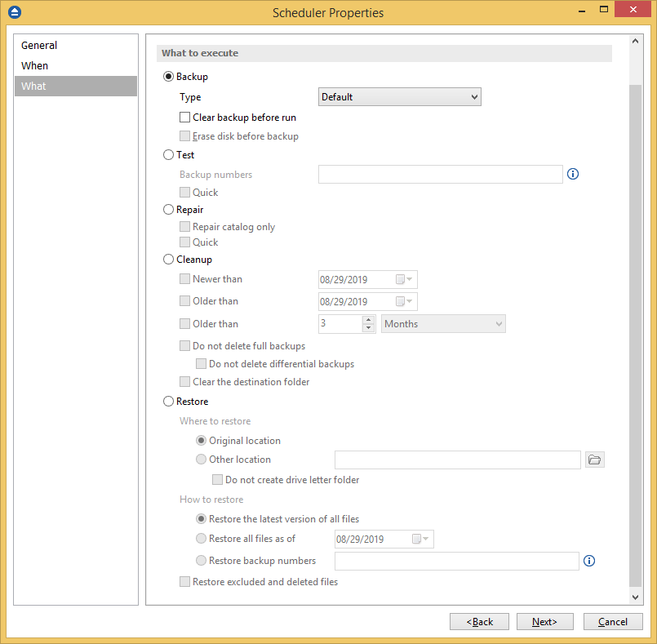Open calendar picker for Newer than date
The height and width of the screenshot is (644, 657).
pos(404,279)
